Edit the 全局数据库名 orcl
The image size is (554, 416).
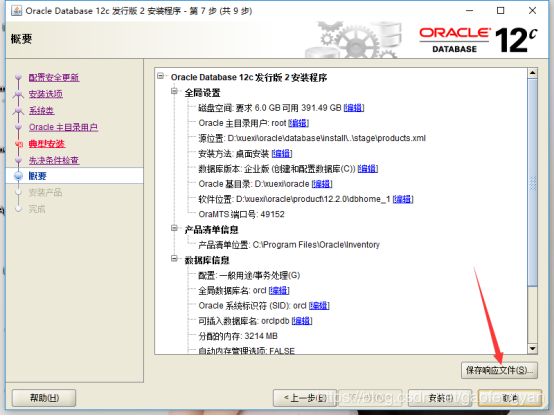tap(279, 291)
